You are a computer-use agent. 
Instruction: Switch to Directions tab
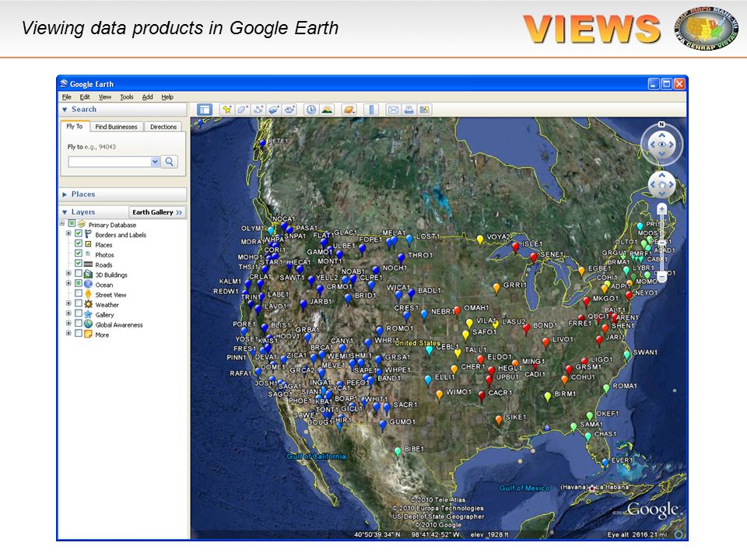click(163, 127)
